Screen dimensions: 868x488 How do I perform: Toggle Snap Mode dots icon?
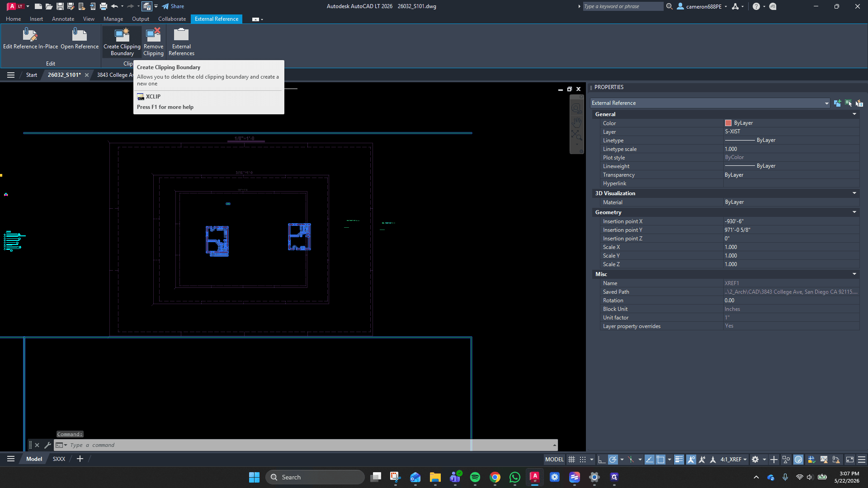point(583,460)
